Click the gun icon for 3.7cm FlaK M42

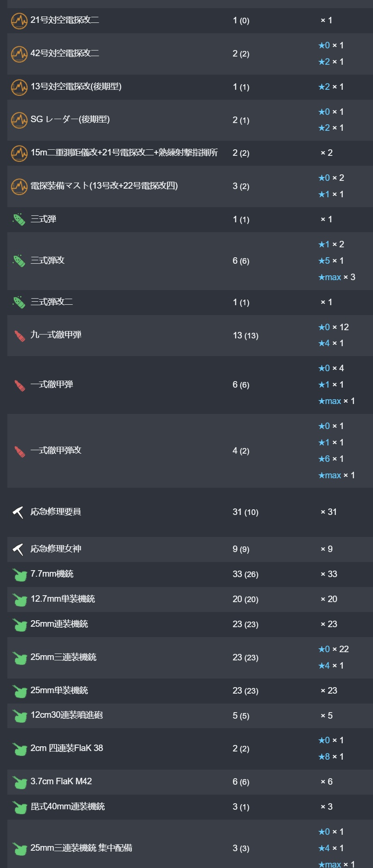click(x=19, y=782)
